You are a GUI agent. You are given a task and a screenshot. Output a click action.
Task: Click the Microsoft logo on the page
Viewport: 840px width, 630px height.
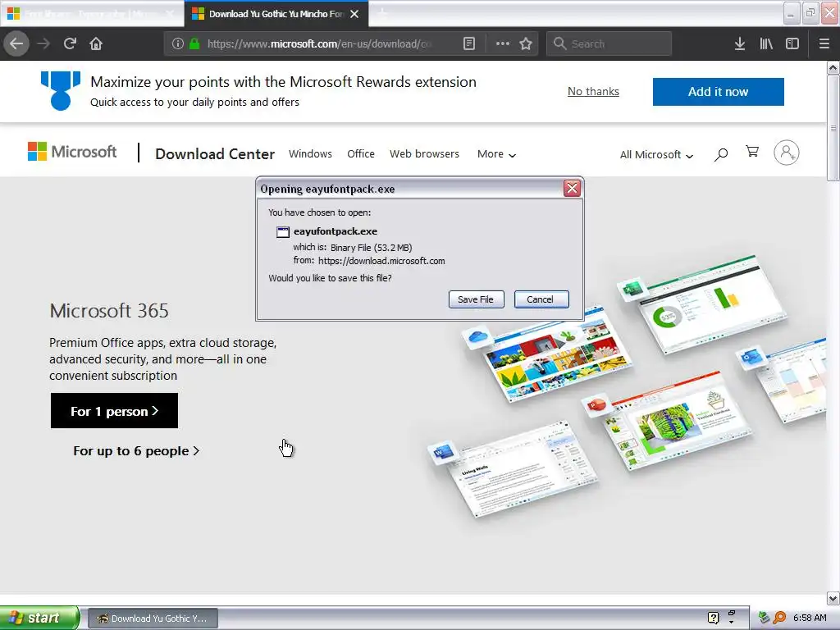coord(72,152)
